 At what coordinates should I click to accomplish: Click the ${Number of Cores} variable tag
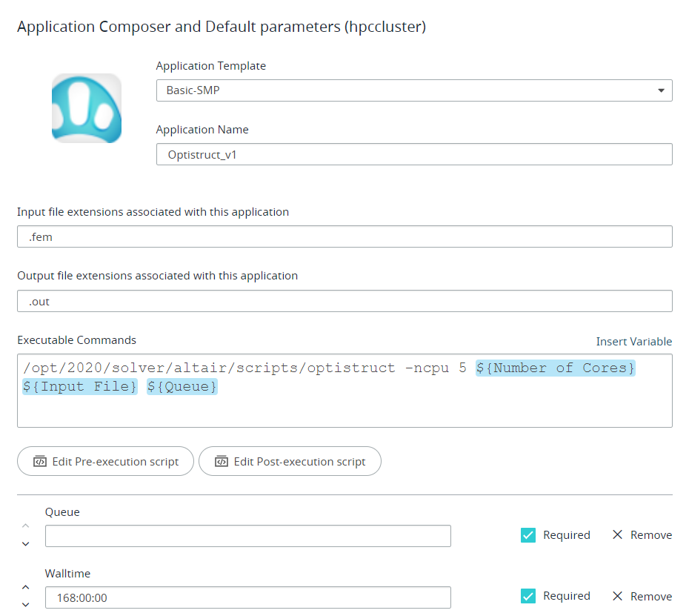556,368
